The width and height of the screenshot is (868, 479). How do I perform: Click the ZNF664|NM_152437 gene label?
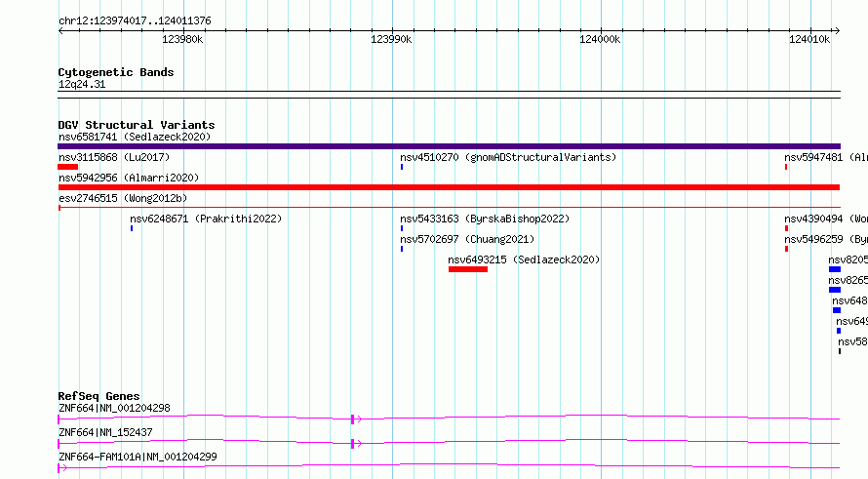[x=105, y=432]
